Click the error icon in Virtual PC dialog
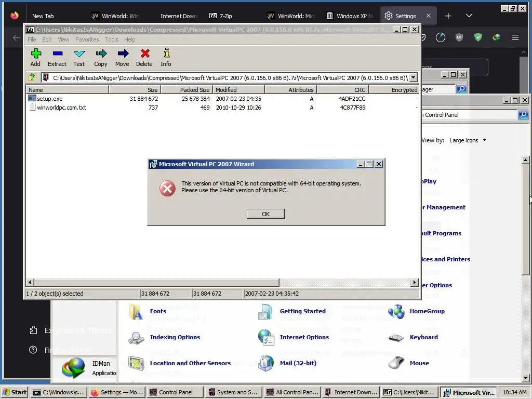This screenshot has height=399, width=532. click(x=168, y=188)
